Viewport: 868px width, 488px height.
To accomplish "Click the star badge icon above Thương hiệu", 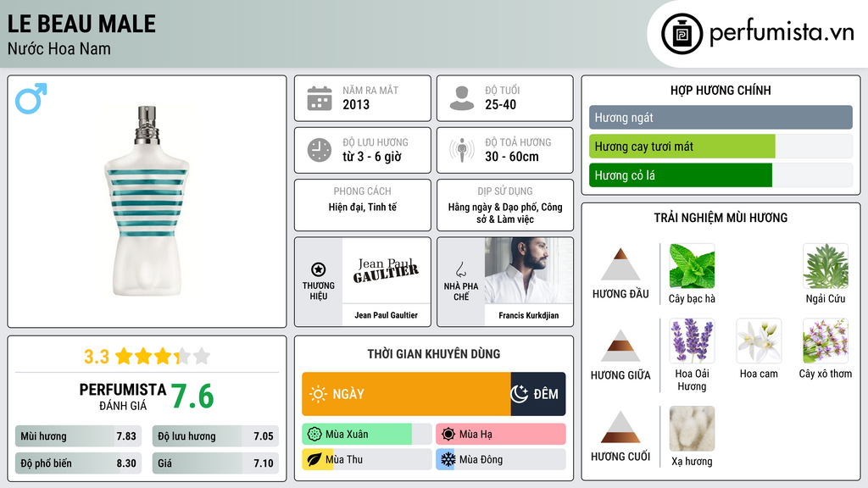I will 319,269.
